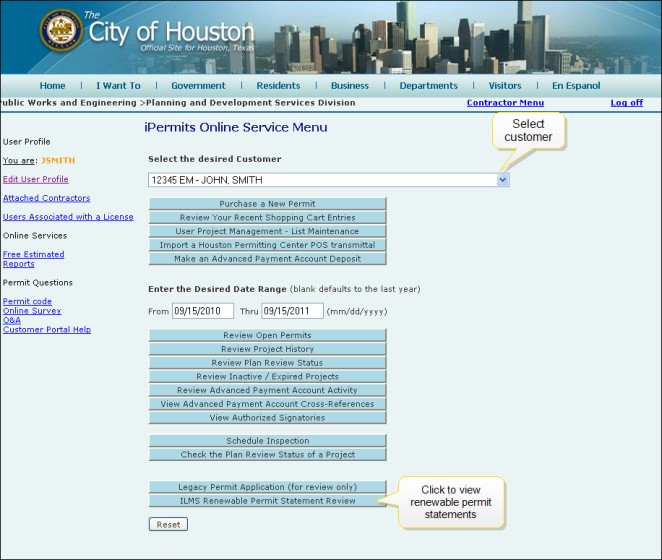Open ILMS Renewable Permit Statement Review
Screen dimensions: 662x560
267,501
